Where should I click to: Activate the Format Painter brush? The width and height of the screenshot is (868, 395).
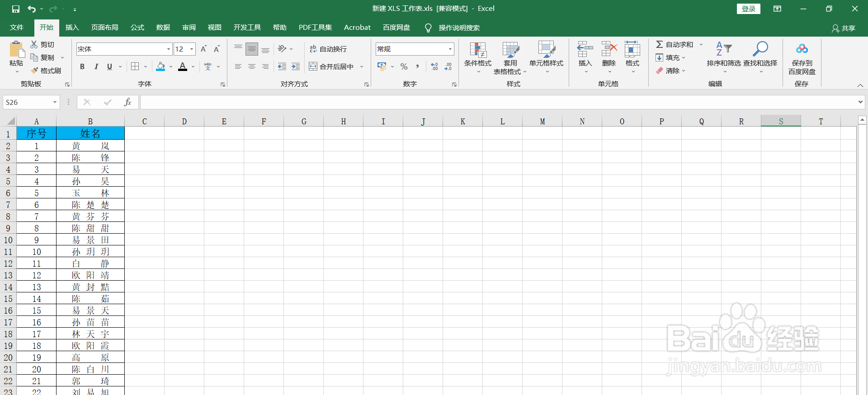tap(34, 71)
